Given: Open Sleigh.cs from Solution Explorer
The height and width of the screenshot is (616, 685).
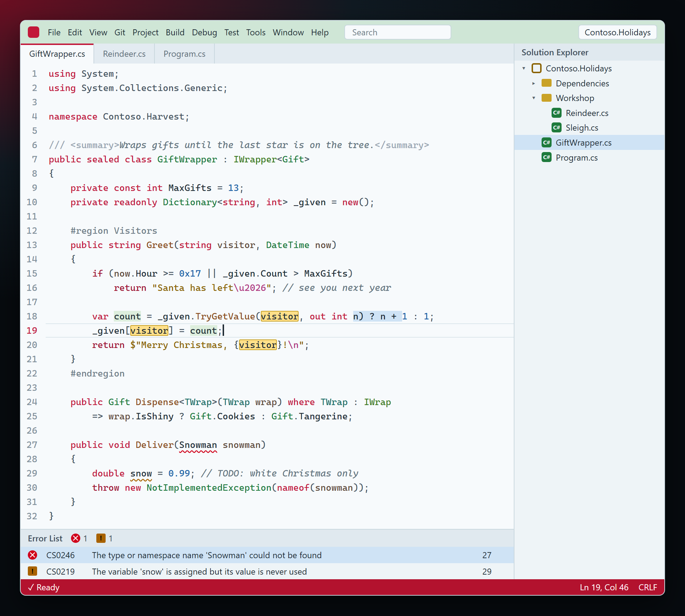Looking at the screenshot, I should (x=589, y=127).
